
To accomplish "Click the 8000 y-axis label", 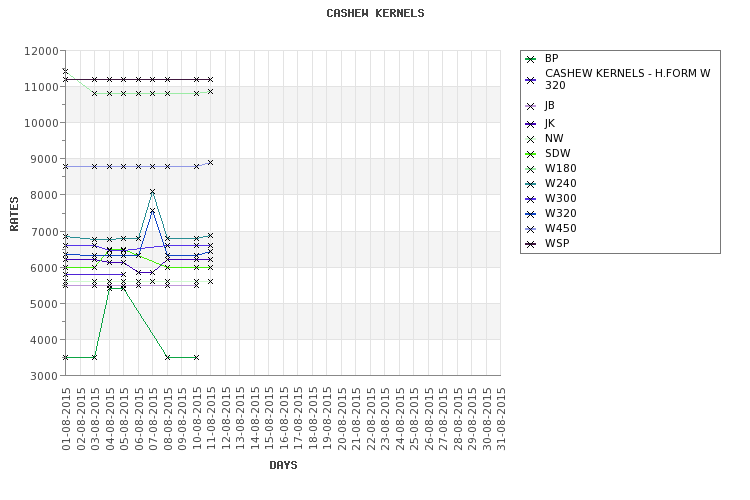I will [x=44, y=195].
